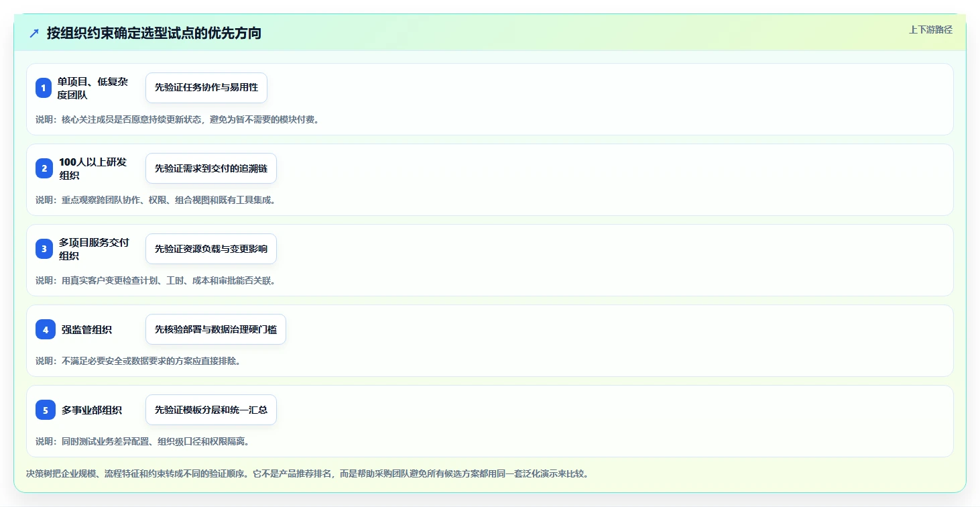Screen dimensions: 980x507
Task: Click the number 3 badge
Action: (x=44, y=249)
